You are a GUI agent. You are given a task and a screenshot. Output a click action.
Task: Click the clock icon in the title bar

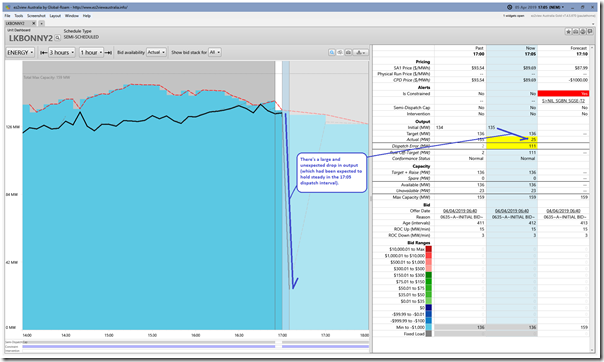click(x=510, y=7)
